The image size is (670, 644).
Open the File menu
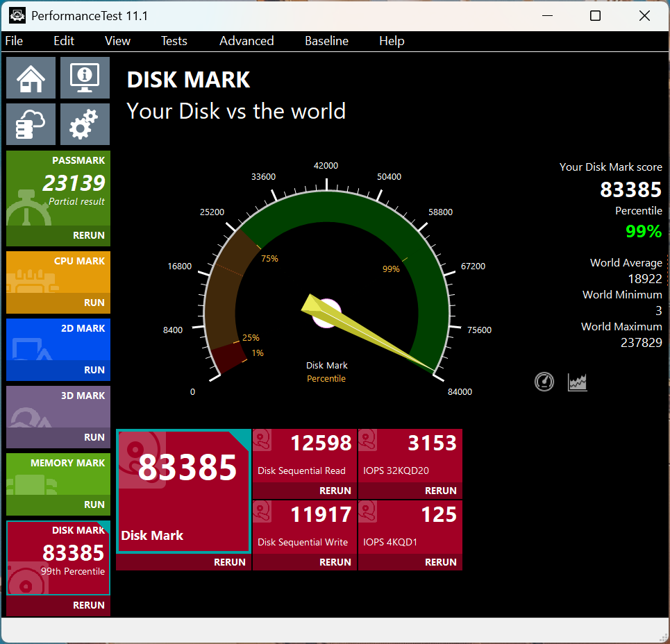click(x=14, y=41)
